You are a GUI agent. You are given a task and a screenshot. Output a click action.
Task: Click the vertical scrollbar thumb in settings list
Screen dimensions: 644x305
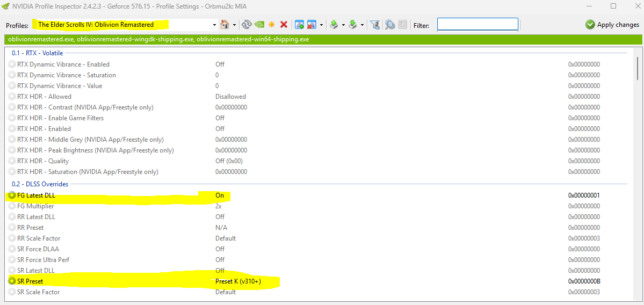(x=638, y=68)
